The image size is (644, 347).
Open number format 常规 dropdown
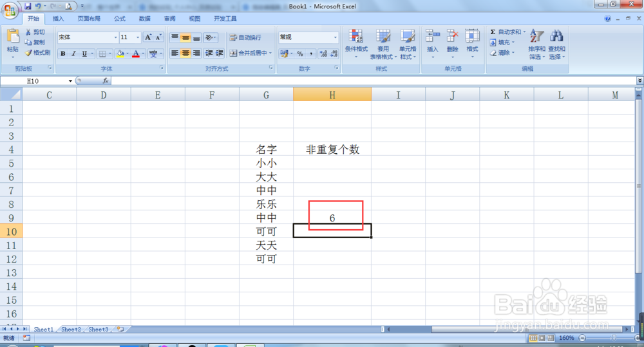tap(335, 37)
